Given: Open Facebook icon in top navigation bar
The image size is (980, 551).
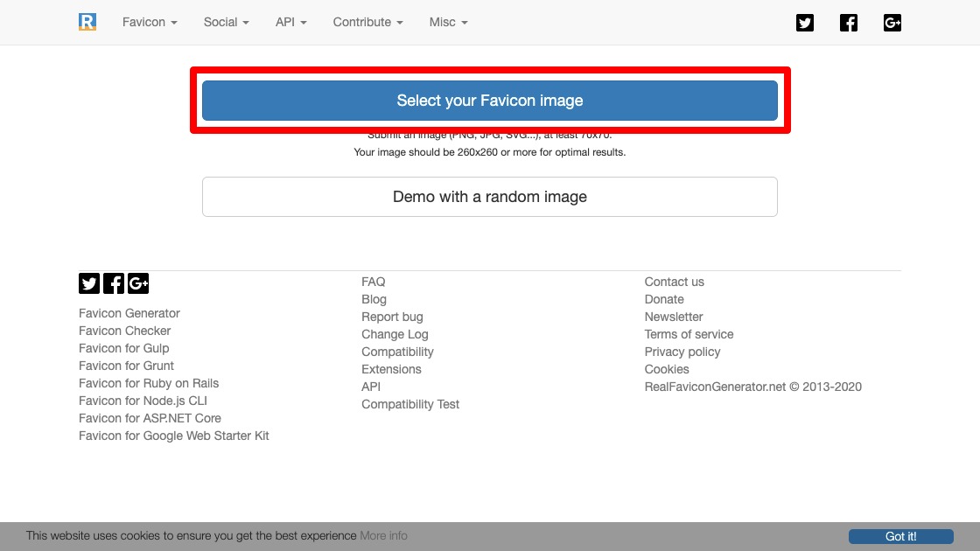Looking at the screenshot, I should pyautogui.click(x=849, y=23).
